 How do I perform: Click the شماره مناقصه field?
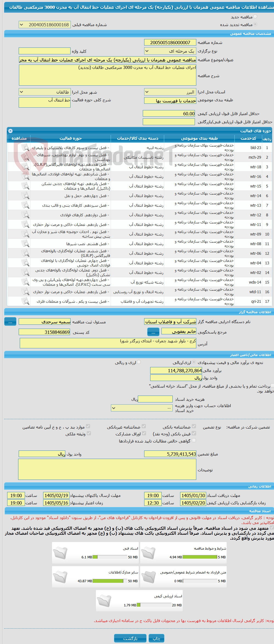(170, 43)
